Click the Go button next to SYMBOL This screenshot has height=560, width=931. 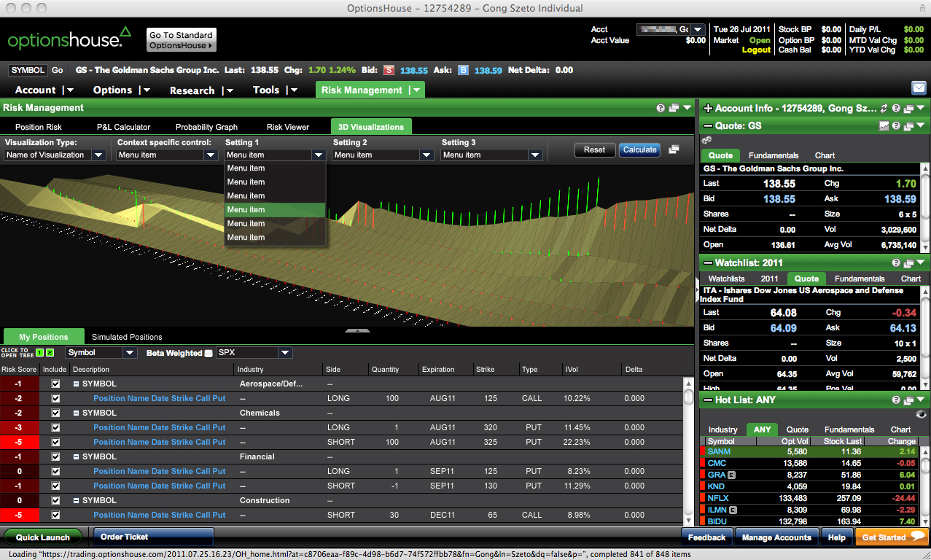click(57, 70)
